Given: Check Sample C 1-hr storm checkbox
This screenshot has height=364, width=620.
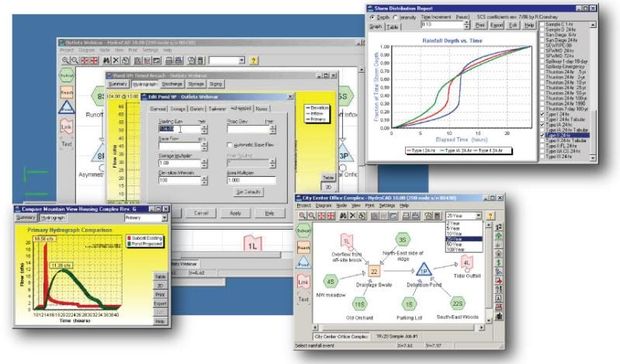Looking at the screenshot, I should 542,24.
